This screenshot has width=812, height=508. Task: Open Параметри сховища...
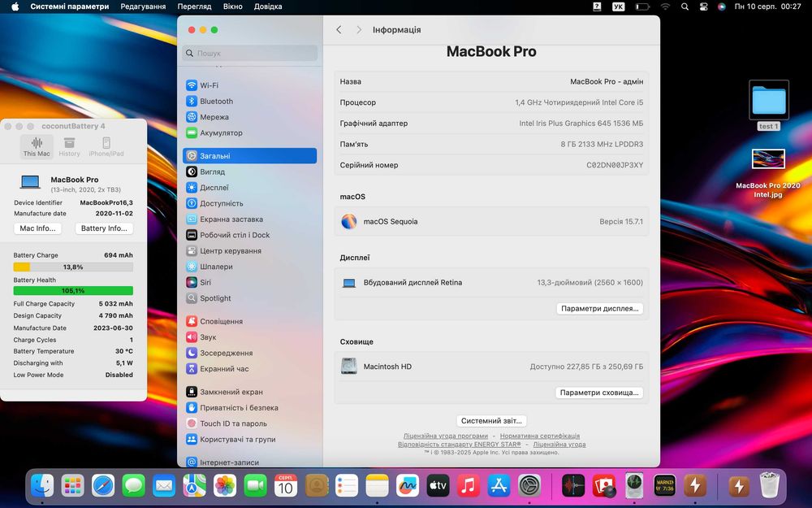(x=599, y=393)
